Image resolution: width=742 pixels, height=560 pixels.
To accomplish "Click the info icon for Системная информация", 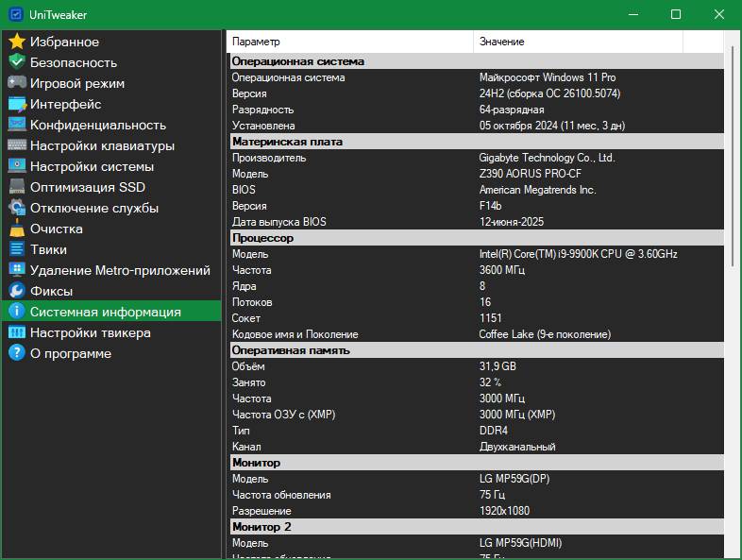I will click(17, 312).
